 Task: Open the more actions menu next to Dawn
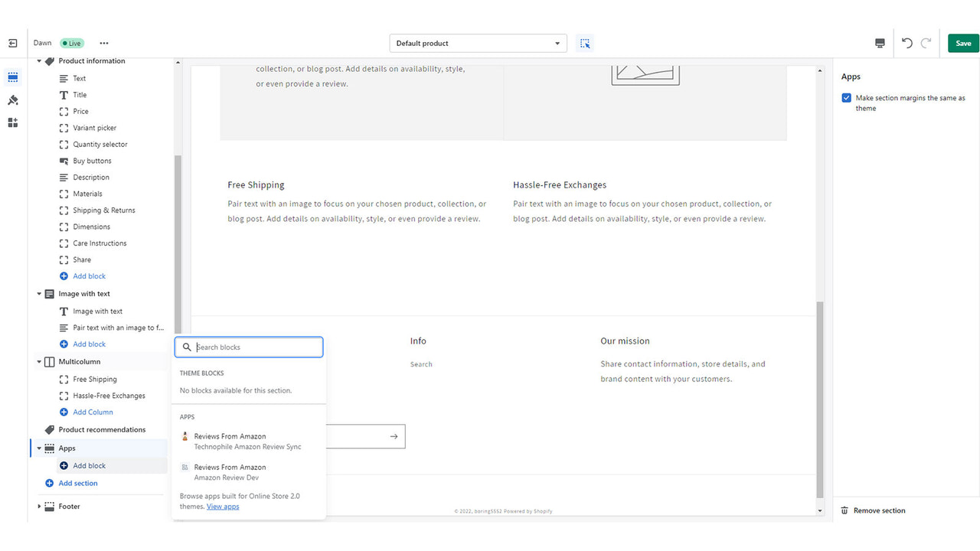104,43
